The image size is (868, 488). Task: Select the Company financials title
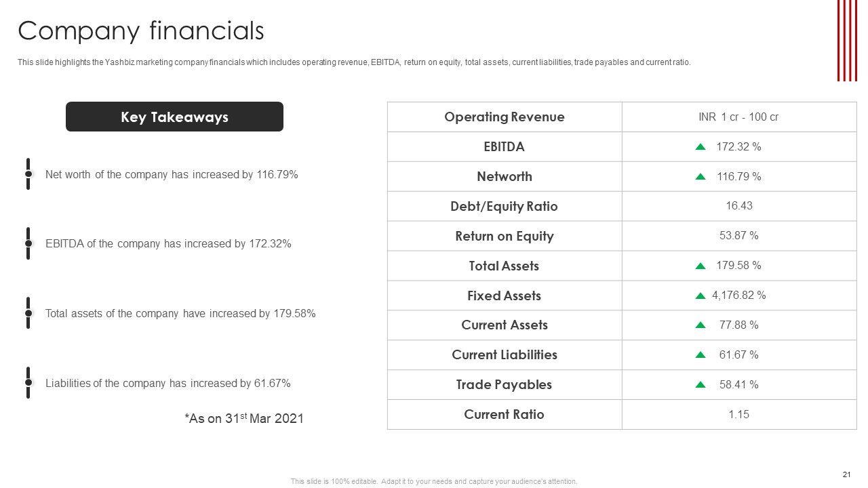[141, 31]
